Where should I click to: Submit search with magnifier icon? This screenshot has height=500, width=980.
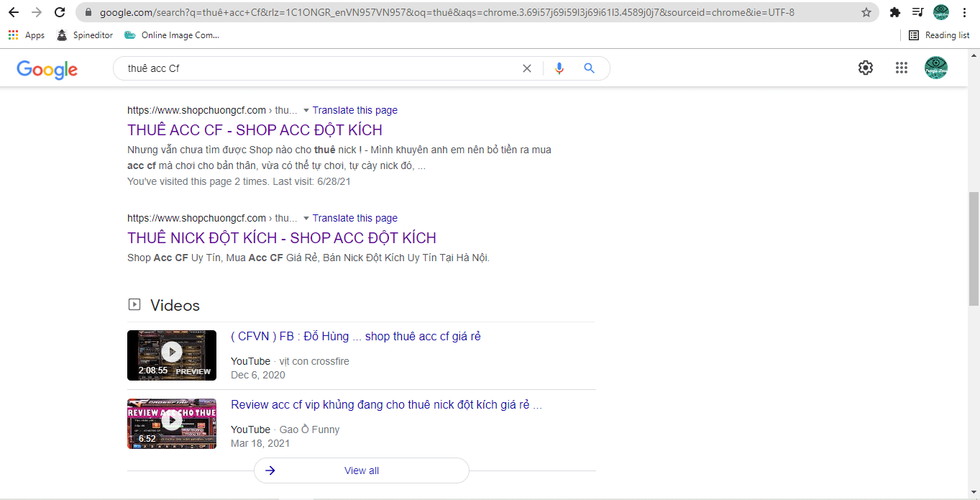[589, 68]
